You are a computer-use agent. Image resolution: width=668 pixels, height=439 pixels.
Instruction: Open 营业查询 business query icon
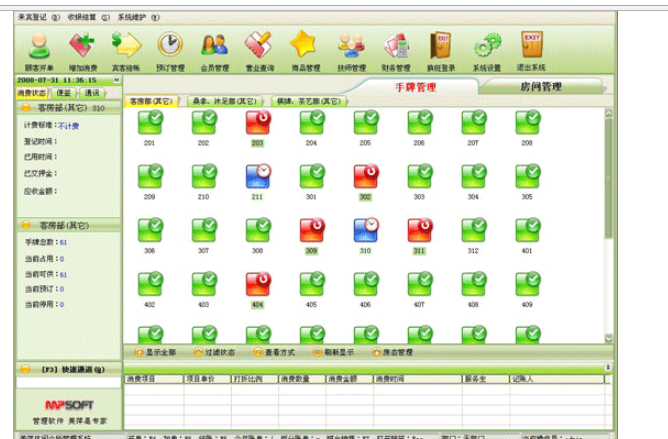click(x=259, y=51)
